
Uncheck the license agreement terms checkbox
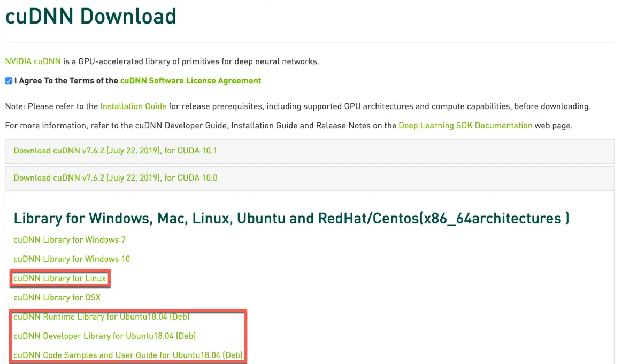[9, 81]
